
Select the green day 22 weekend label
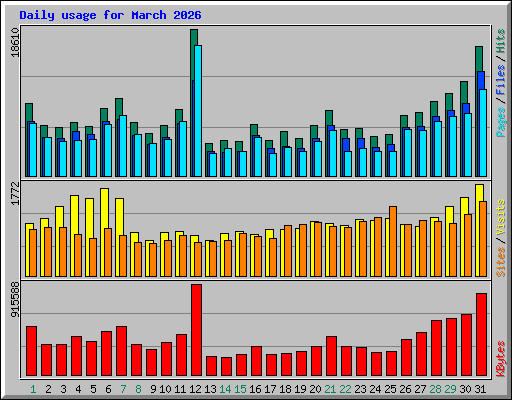pyautogui.click(x=345, y=389)
